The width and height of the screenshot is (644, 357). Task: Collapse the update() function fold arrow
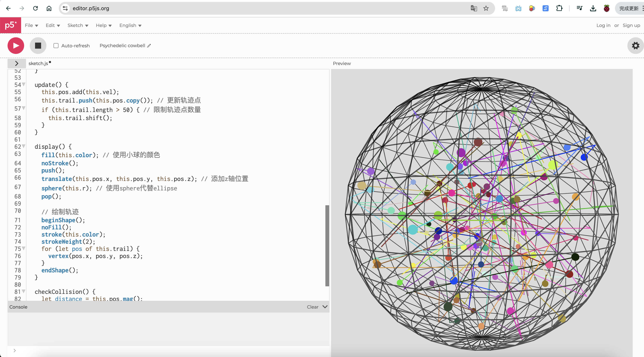coord(24,84)
